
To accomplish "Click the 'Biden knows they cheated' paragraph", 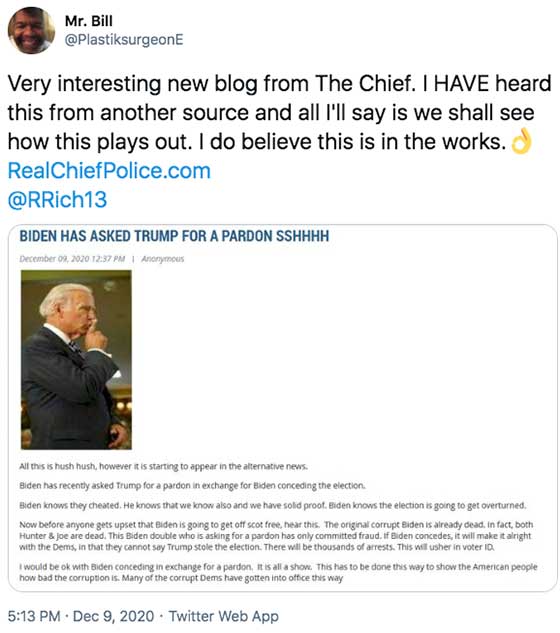I will click(x=273, y=505).
